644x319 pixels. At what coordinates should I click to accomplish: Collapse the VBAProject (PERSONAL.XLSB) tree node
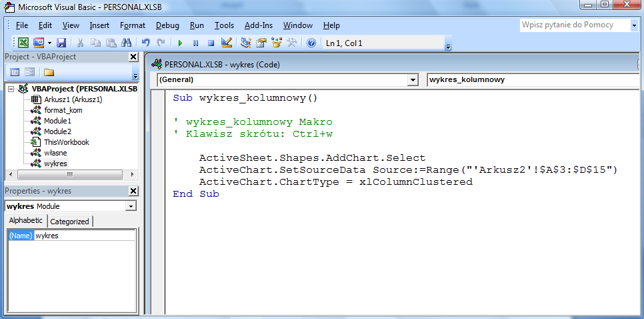11,89
